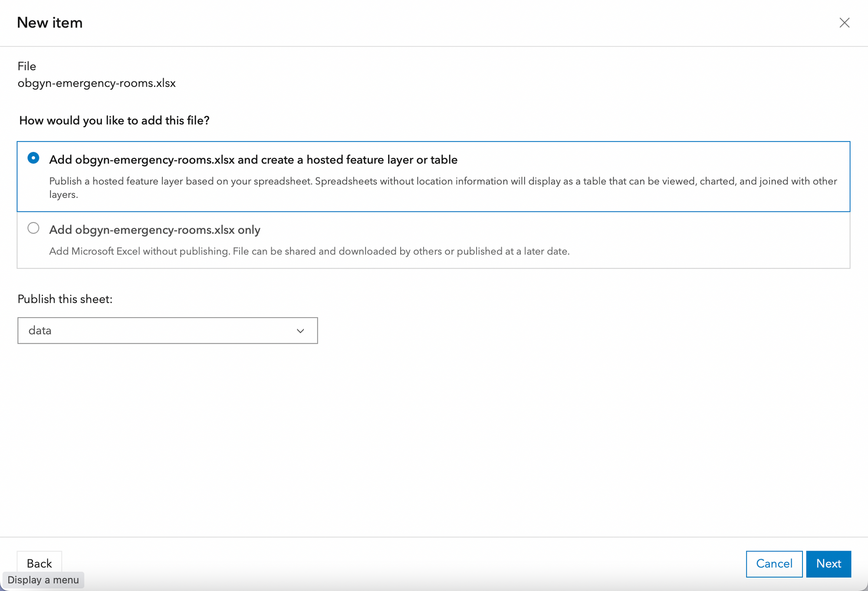Click empty area below the sheet dropdown

[434, 434]
